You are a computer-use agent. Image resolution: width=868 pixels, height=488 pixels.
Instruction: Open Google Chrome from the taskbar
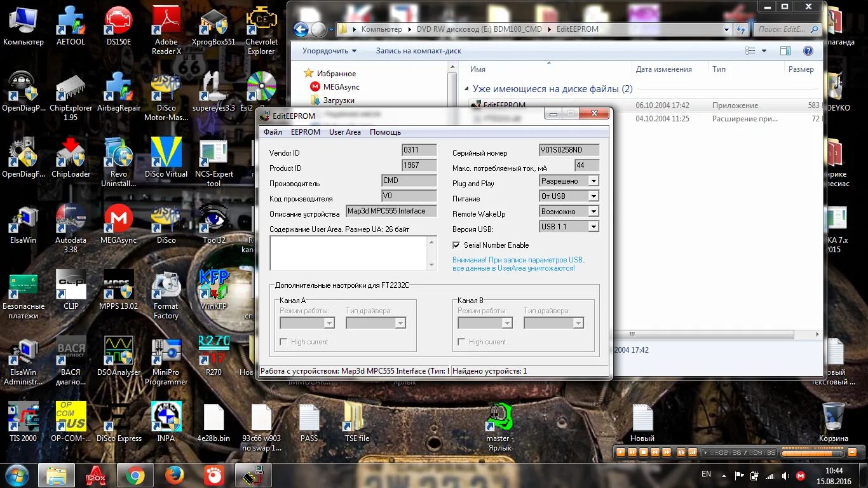tap(134, 475)
